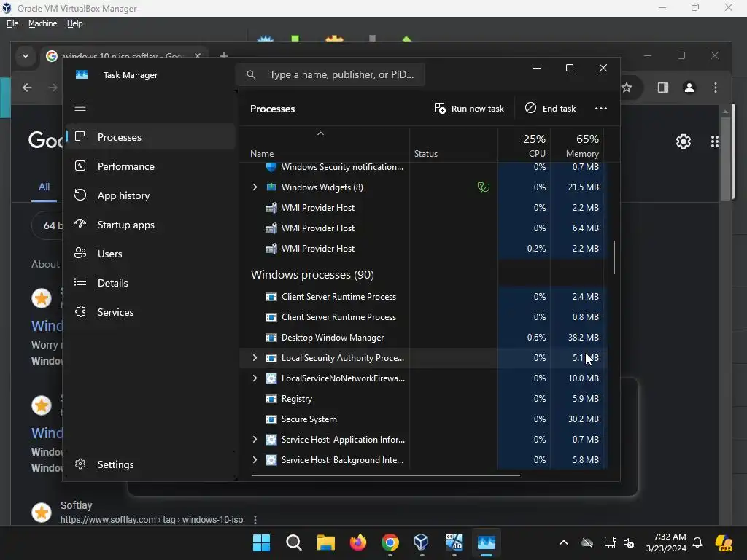This screenshot has height=560, width=747.
Task: Select the WMI Provider Host using 6.4 MB
Action: coord(424,228)
